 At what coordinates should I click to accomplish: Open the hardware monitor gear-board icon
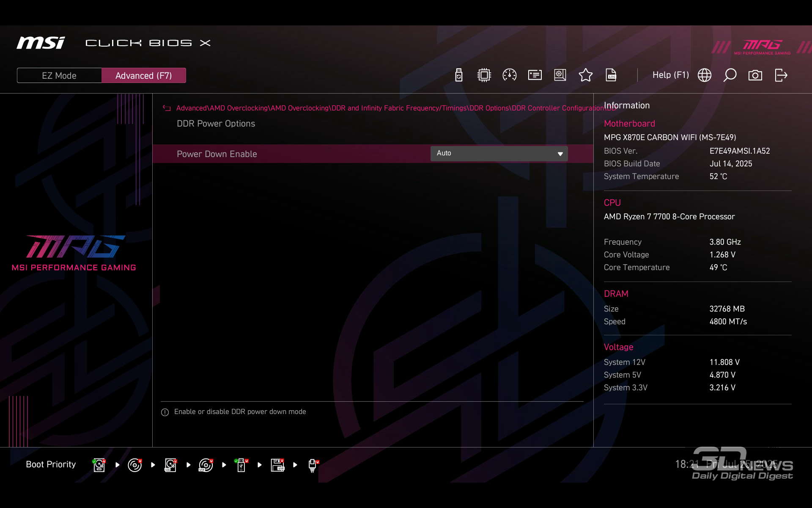pos(560,75)
